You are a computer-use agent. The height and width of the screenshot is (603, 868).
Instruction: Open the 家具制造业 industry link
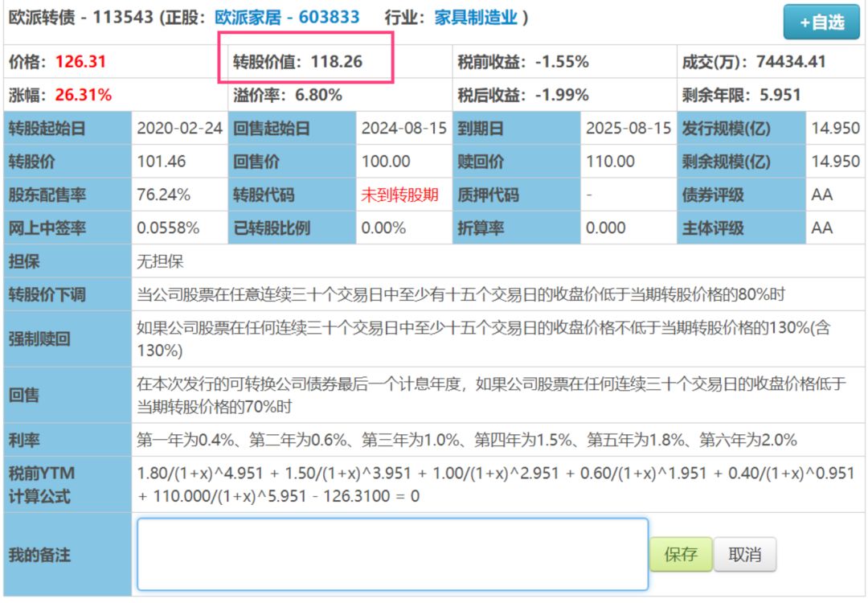(x=476, y=17)
